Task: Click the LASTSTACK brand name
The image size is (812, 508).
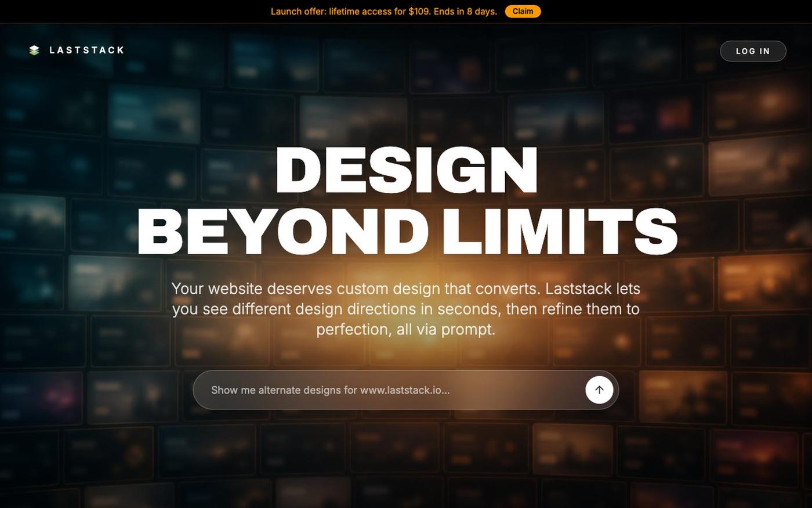Action: tap(87, 51)
